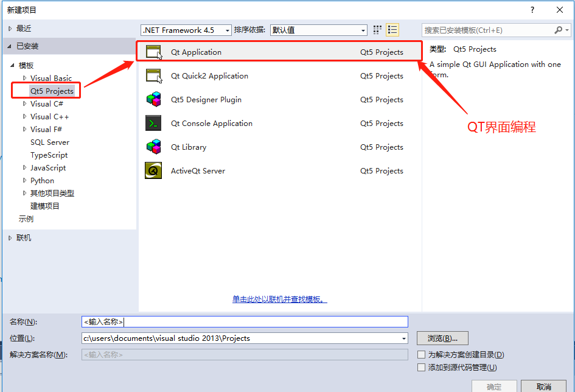
Task: Select Qt Quick2 Application template name
Action: (209, 76)
